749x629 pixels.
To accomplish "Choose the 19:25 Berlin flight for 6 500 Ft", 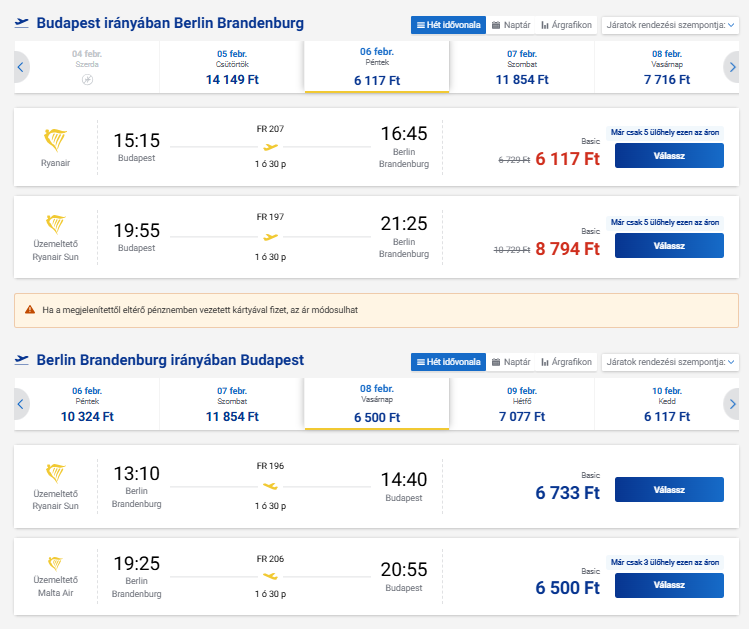I will click(668, 585).
